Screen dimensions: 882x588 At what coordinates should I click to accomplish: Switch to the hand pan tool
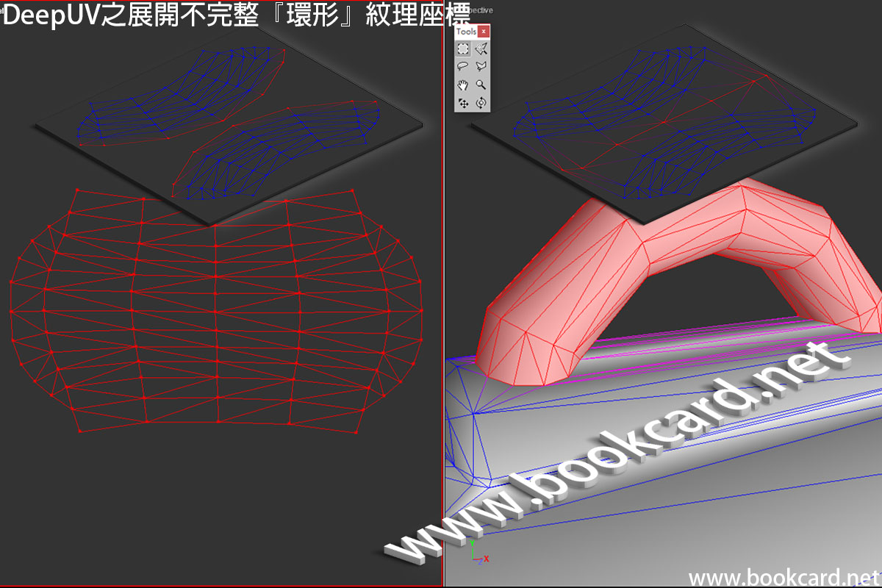(x=463, y=85)
